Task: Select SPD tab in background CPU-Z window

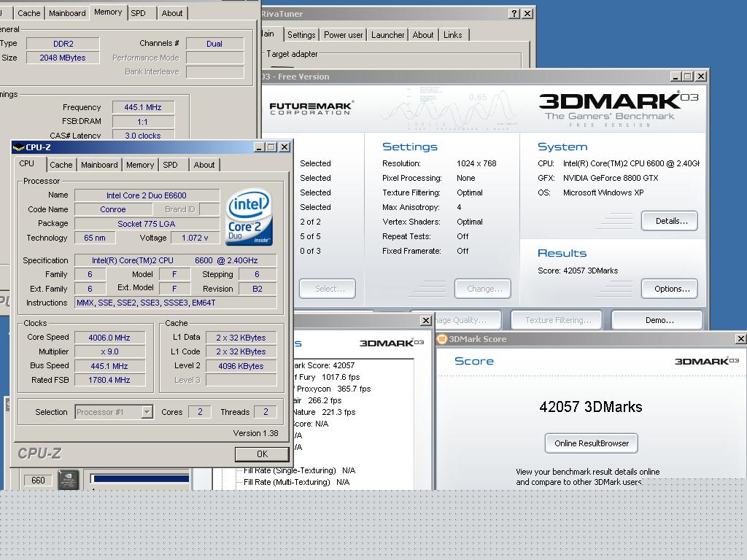Action: pos(138,13)
